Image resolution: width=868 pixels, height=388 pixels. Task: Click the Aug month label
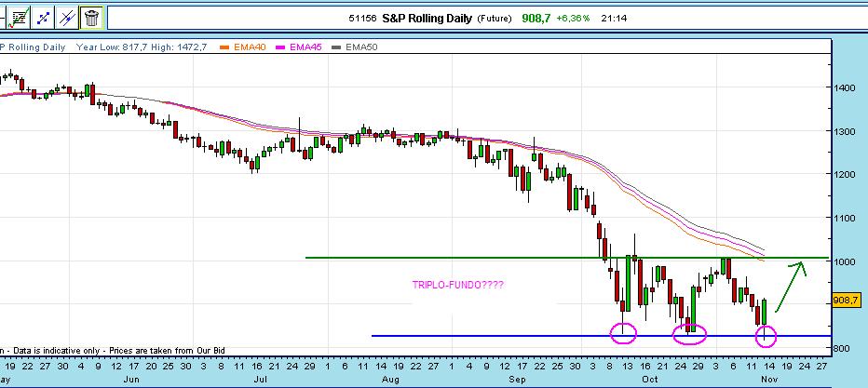pos(391,379)
